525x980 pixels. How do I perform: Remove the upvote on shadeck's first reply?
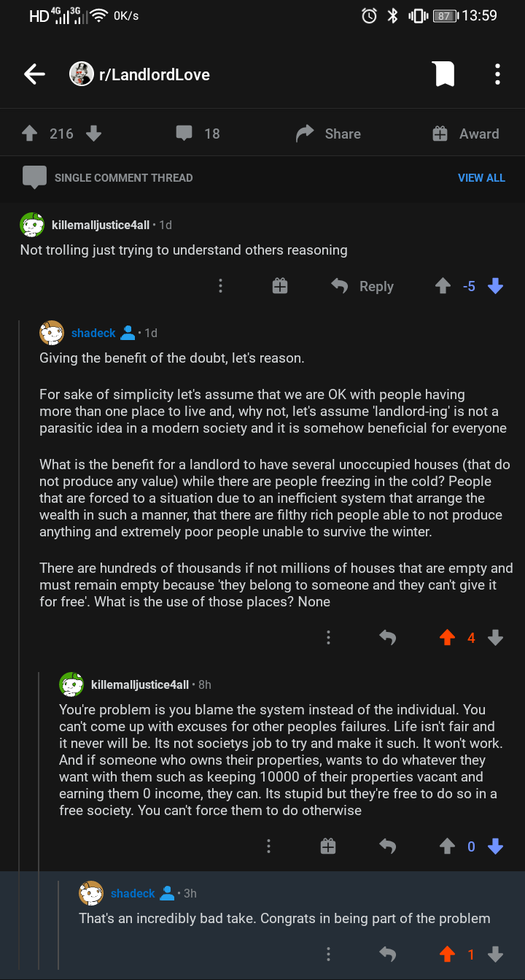pos(446,637)
